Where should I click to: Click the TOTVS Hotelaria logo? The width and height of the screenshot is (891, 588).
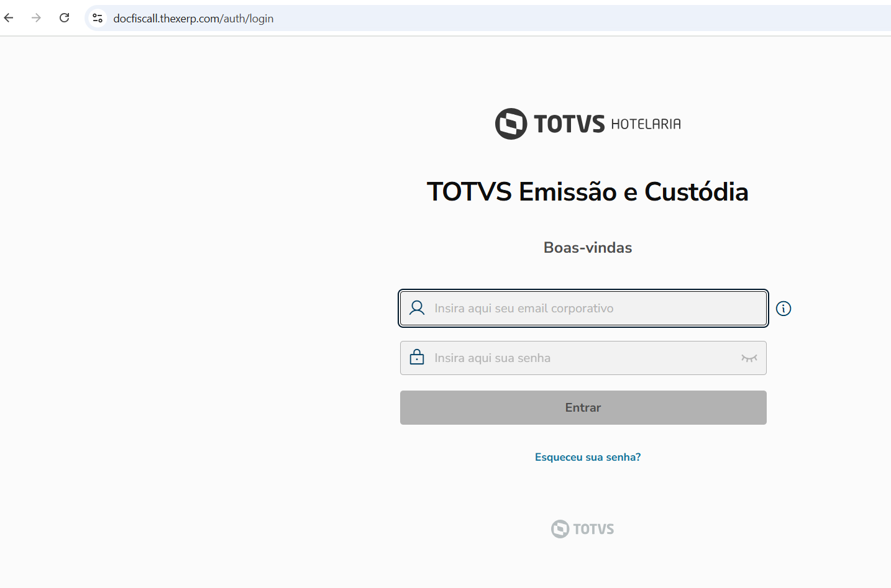(x=588, y=124)
